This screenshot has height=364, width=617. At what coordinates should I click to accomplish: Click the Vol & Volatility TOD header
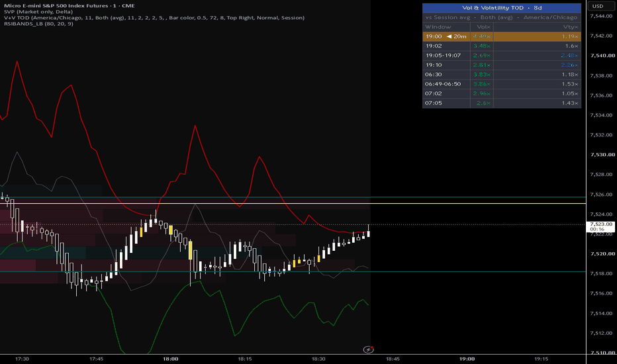click(502, 8)
